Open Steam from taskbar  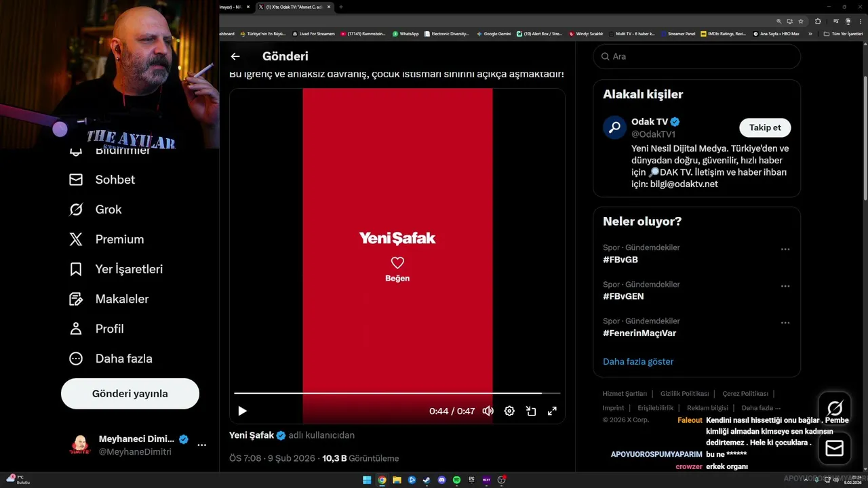[427, 480]
